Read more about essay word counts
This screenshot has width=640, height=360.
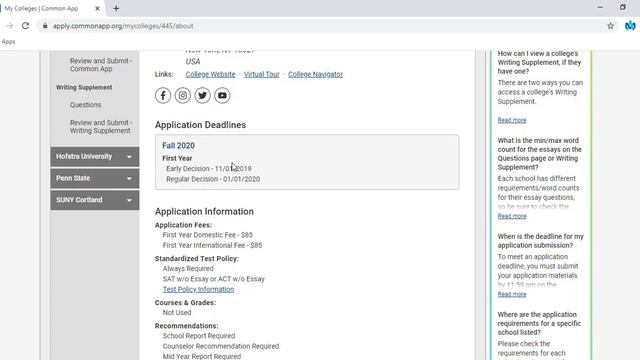click(x=512, y=216)
